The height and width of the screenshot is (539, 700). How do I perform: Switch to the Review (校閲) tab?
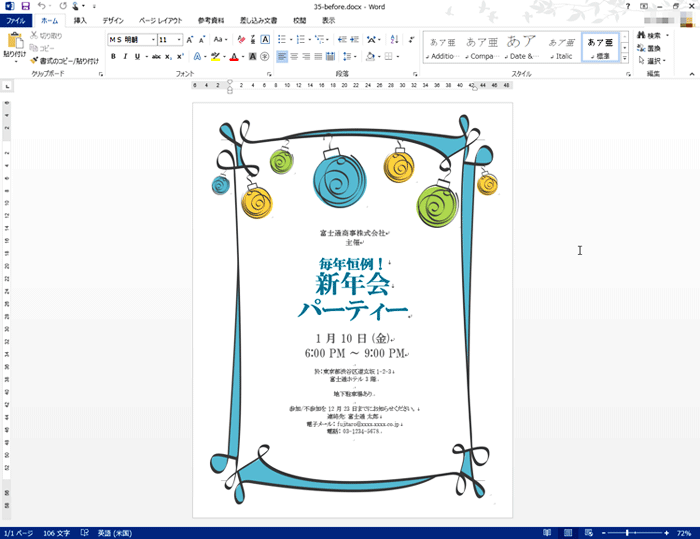coord(300,21)
